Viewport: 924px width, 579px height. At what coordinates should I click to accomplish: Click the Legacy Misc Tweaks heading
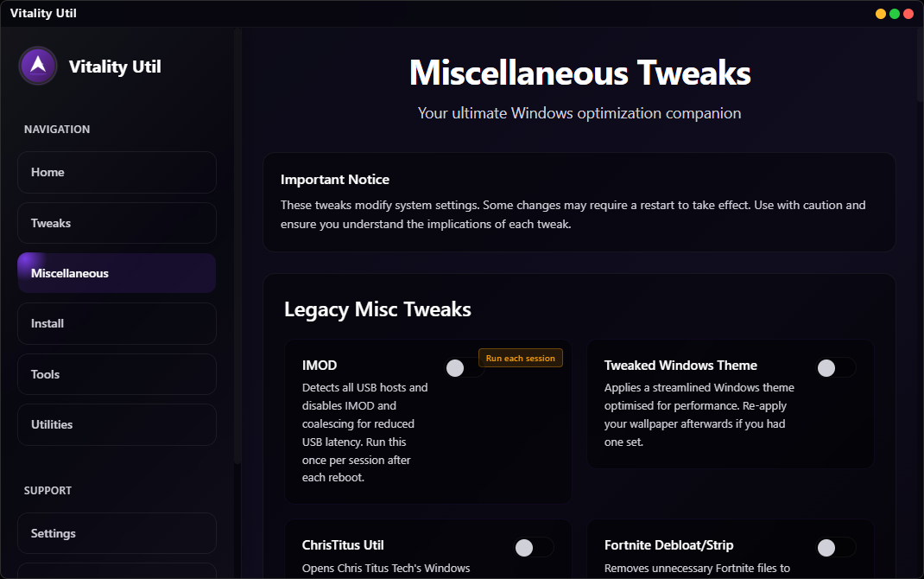pos(377,309)
